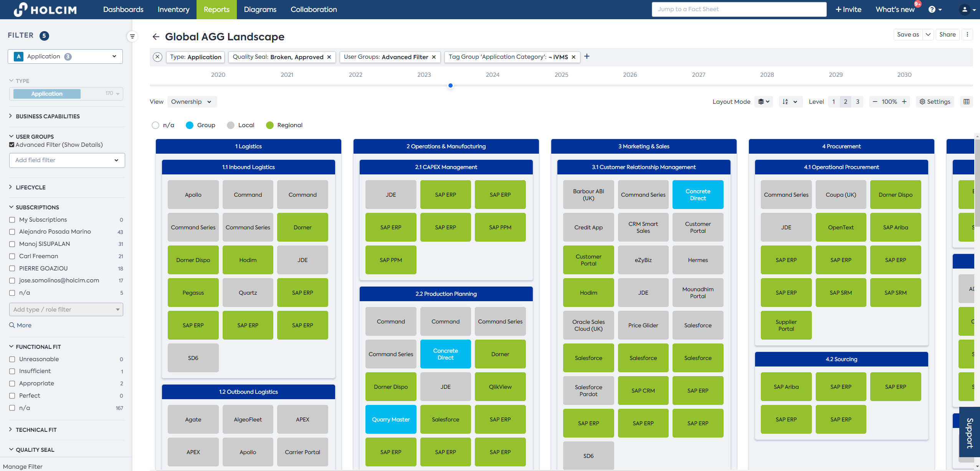Open the Add type / role filter dropdown
The height and width of the screenshot is (471, 980).
(66, 310)
